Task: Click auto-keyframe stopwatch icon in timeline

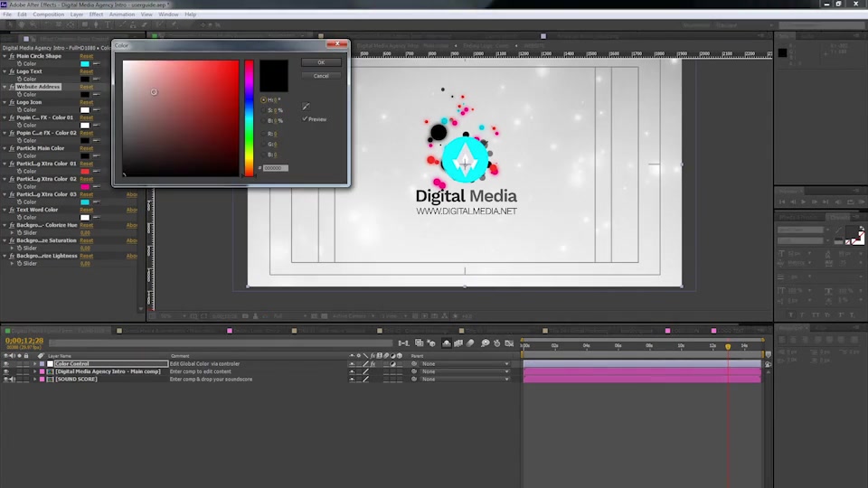Action: coord(497,343)
